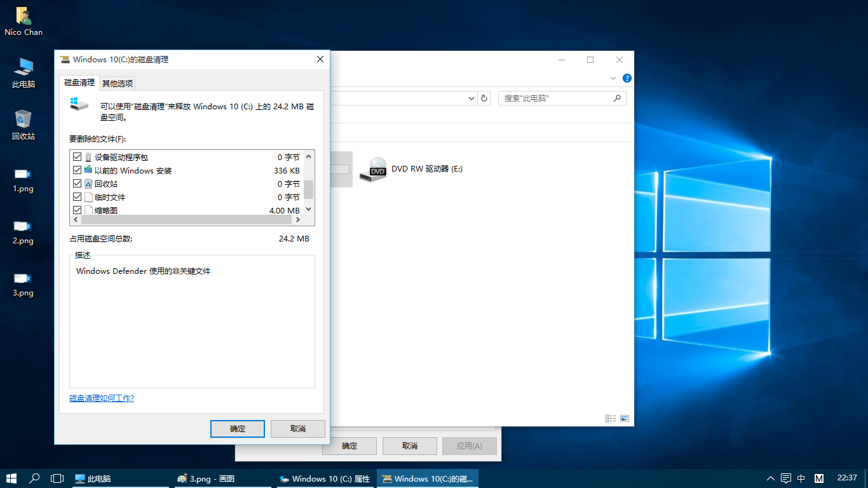Uncheck the 回收站 checkbox in cleanup list
The image size is (868, 488).
[x=78, y=184]
